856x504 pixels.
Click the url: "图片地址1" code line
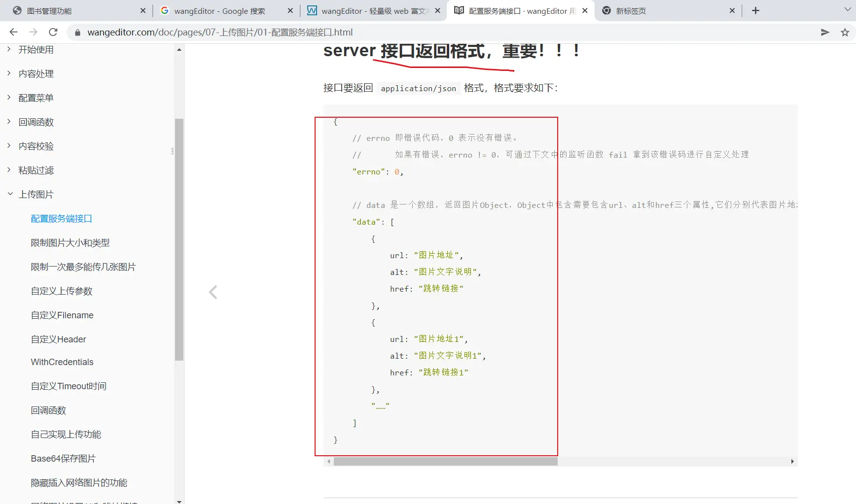(429, 339)
